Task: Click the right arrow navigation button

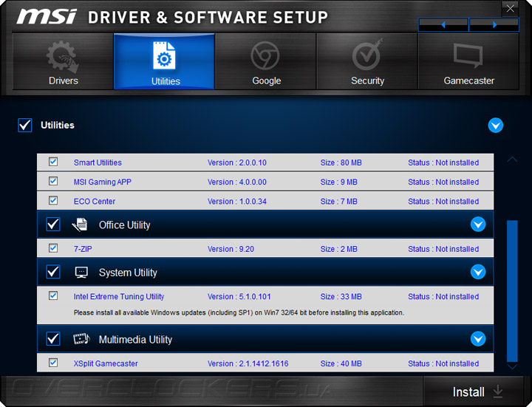Action: pyautogui.click(x=494, y=24)
